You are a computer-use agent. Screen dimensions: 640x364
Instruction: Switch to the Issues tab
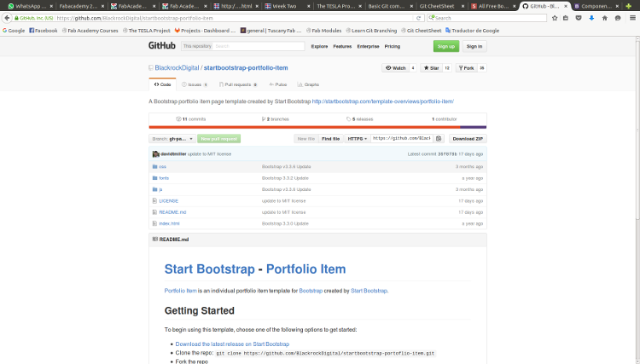tap(194, 84)
